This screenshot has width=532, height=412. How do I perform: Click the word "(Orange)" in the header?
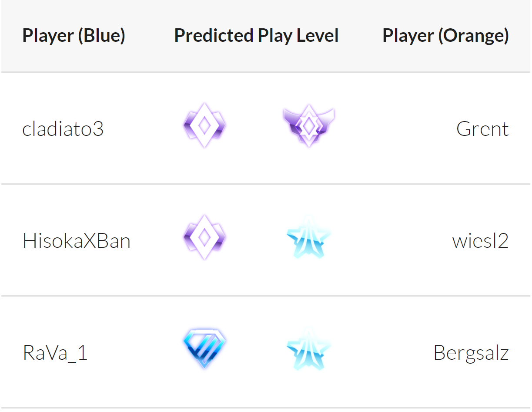coord(473,36)
